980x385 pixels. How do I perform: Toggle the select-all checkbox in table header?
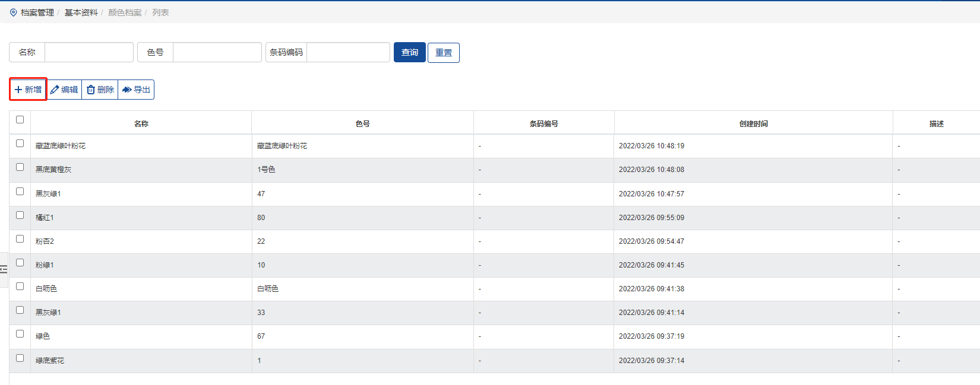click(x=20, y=120)
